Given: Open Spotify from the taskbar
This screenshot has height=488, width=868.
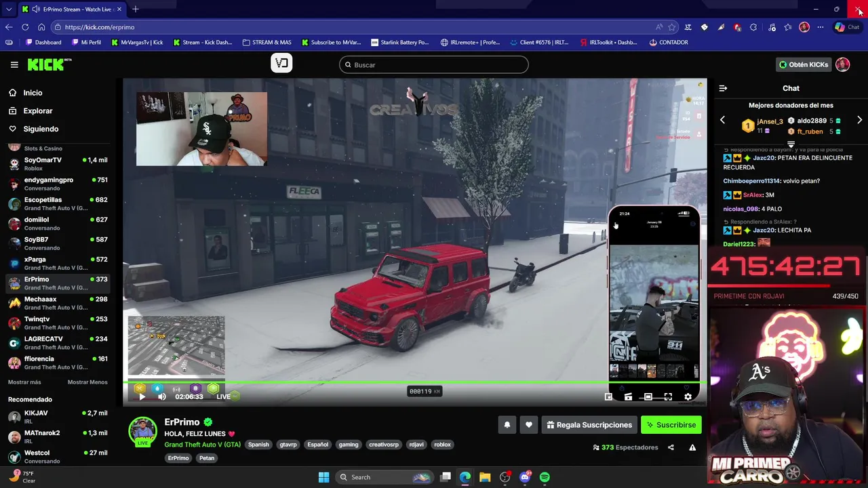Looking at the screenshot, I should (x=545, y=477).
